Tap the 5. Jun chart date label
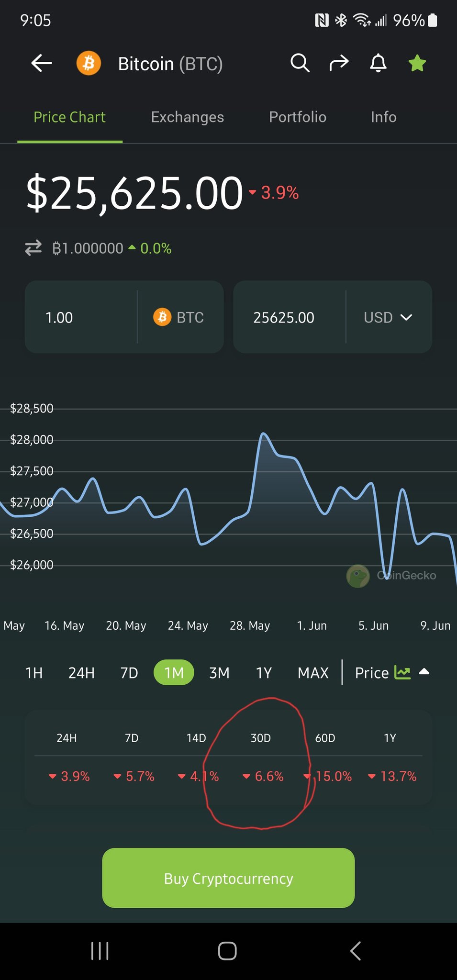 tap(374, 625)
